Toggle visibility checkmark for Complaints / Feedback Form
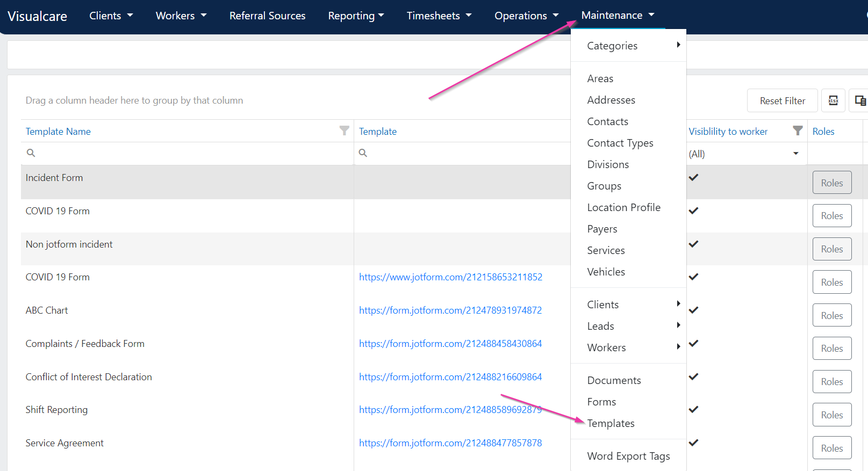The width and height of the screenshot is (868, 471). click(694, 343)
